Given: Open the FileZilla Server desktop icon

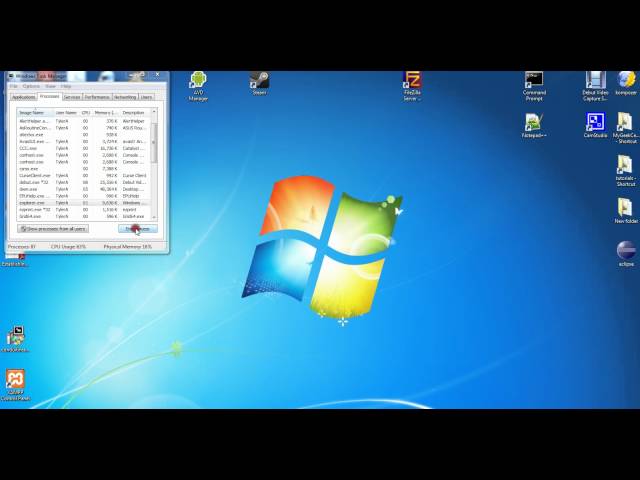Looking at the screenshot, I should coord(412,86).
